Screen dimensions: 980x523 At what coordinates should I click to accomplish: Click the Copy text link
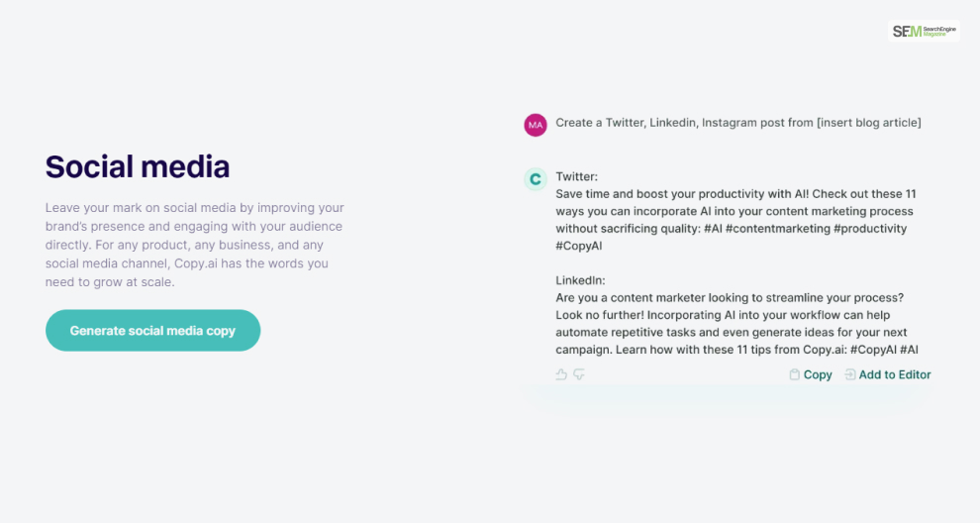point(818,374)
